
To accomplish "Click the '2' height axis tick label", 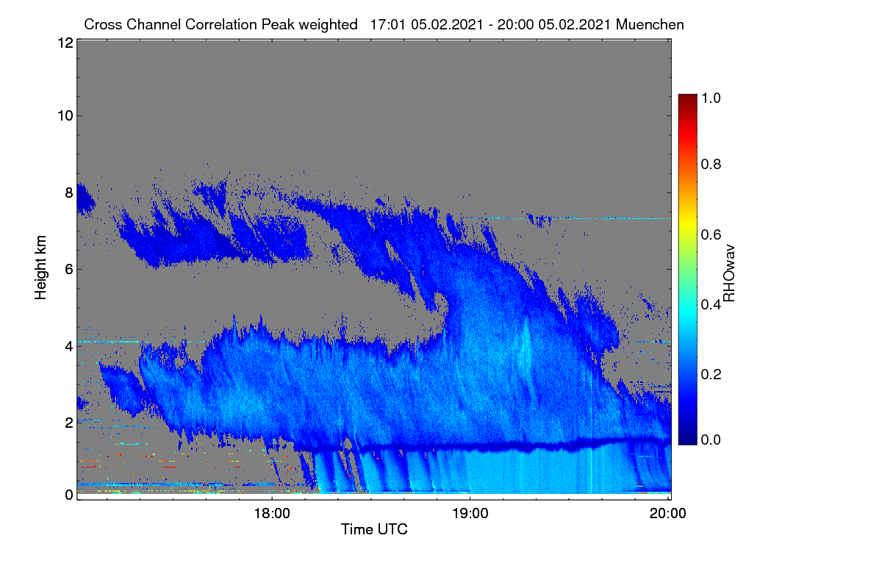I will click(x=69, y=422).
